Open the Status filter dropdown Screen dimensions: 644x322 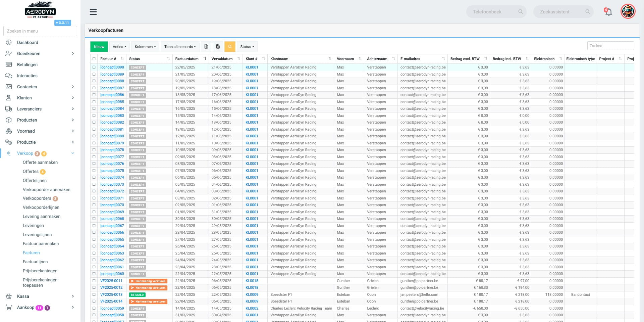pyautogui.click(x=247, y=47)
